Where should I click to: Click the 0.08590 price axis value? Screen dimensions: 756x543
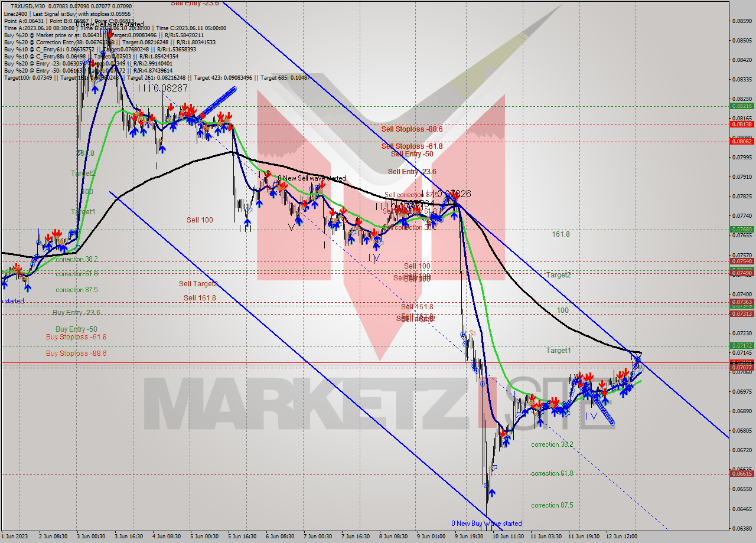[742, 21]
